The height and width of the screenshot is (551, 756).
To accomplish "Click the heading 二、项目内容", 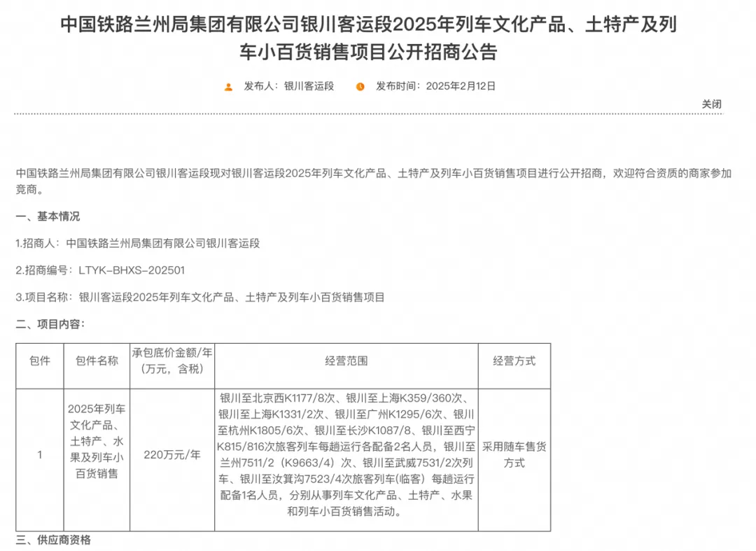I will (x=50, y=324).
